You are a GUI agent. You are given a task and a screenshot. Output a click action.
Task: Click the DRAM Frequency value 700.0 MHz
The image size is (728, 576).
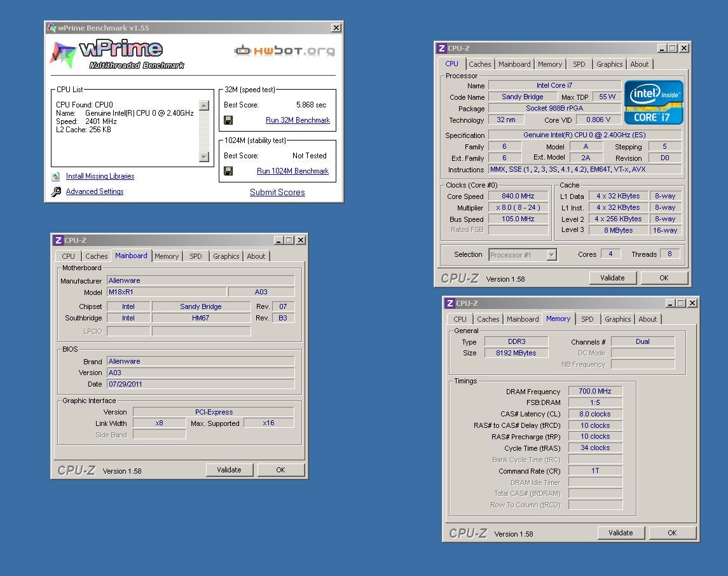[x=594, y=391]
